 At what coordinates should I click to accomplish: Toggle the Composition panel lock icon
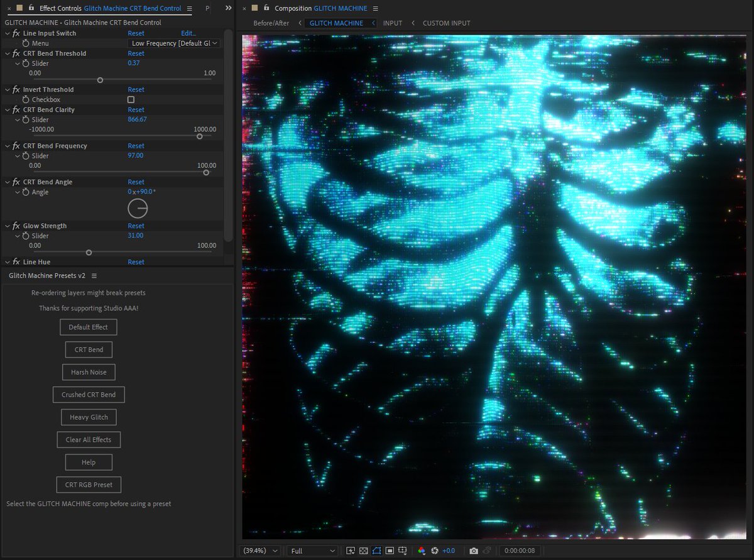click(265, 8)
